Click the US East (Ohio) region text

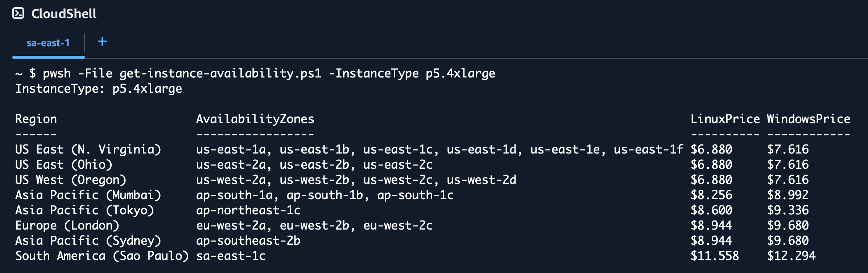pos(64,165)
